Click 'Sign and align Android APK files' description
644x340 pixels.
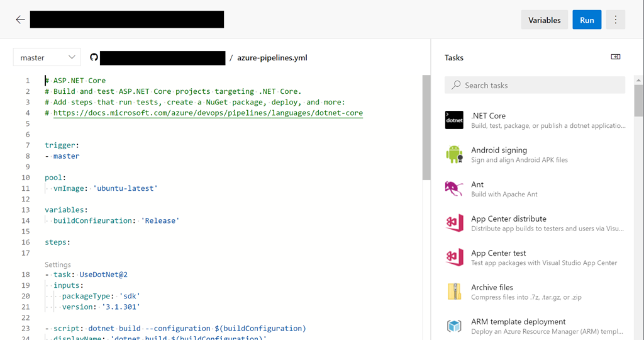coord(519,160)
